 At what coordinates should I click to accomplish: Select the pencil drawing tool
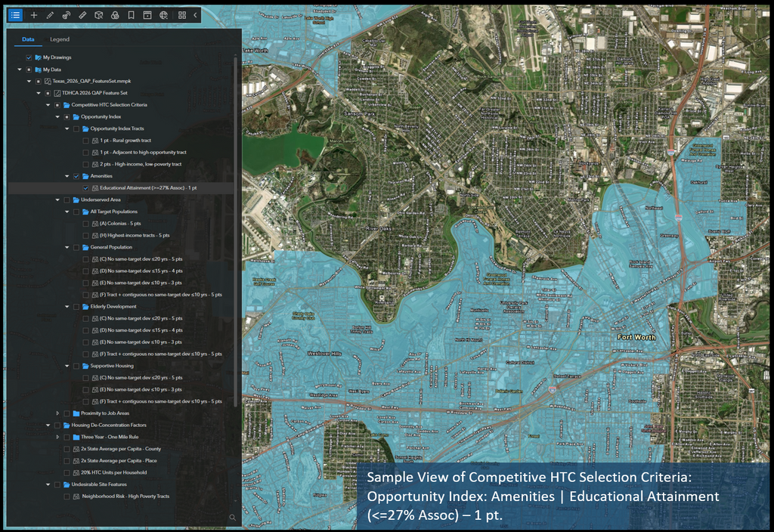(x=50, y=14)
